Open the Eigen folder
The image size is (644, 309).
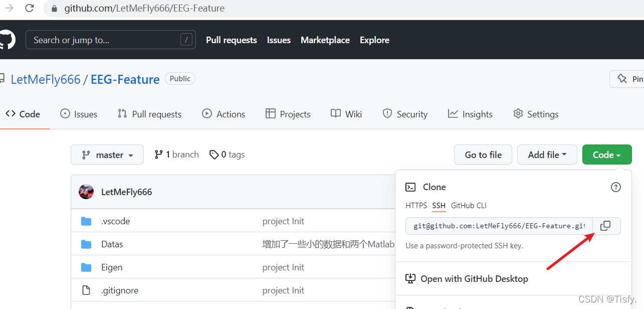tap(112, 267)
